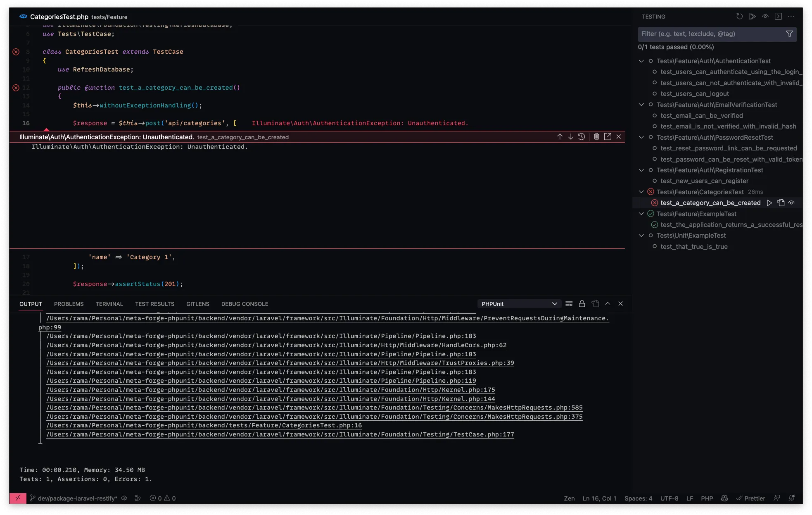Screen dimensions: 812x515
Task: Change indentation Spaces: 4 setting
Action: pos(638,498)
